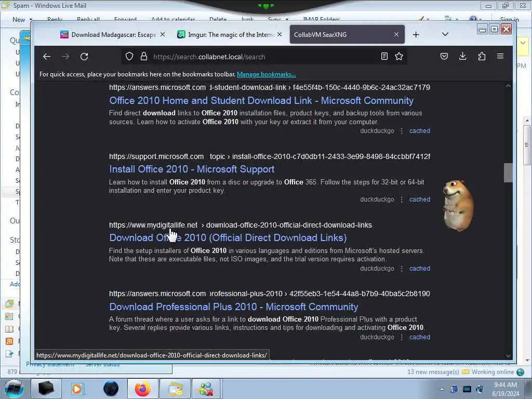Open options menu for Professional Plus 2010 result
The height and width of the screenshot is (399, 532).
tap(402, 337)
